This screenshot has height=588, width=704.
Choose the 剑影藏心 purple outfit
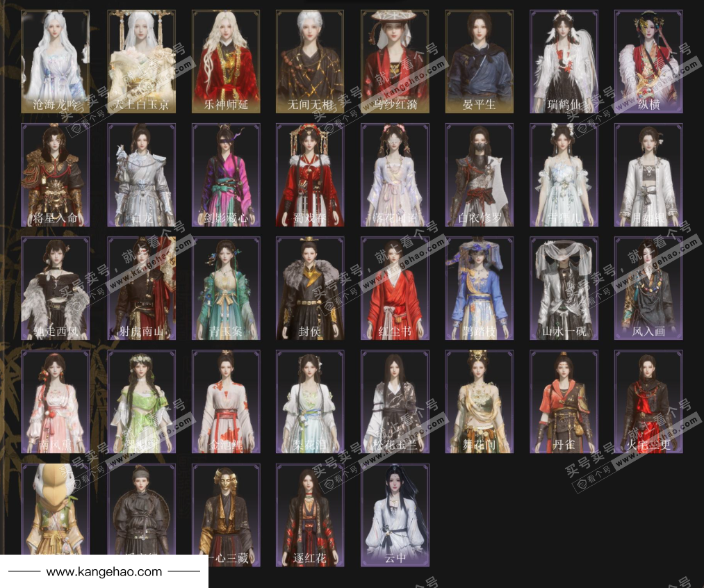pos(225,174)
